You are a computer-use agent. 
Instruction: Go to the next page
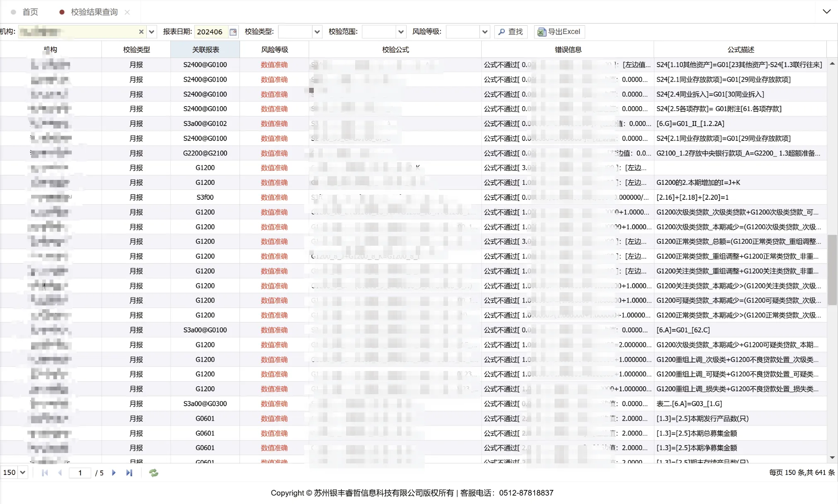point(114,473)
